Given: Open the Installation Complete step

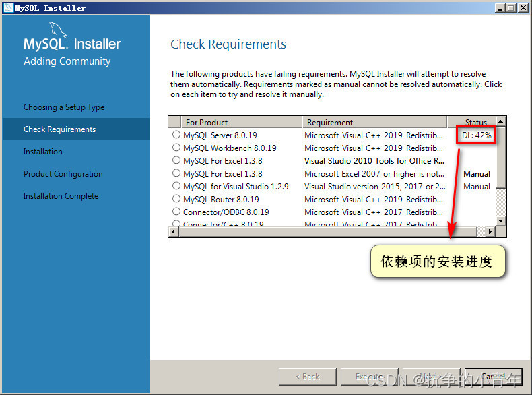Looking at the screenshot, I should tap(61, 196).
